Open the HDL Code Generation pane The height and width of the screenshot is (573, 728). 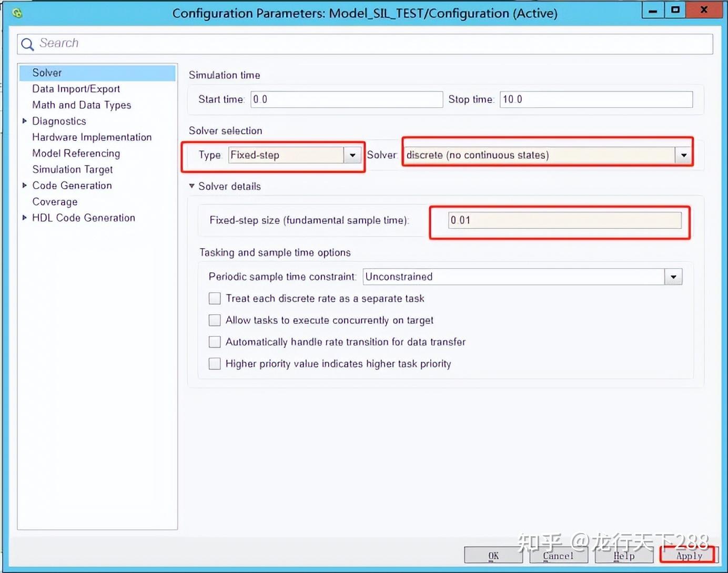[84, 218]
